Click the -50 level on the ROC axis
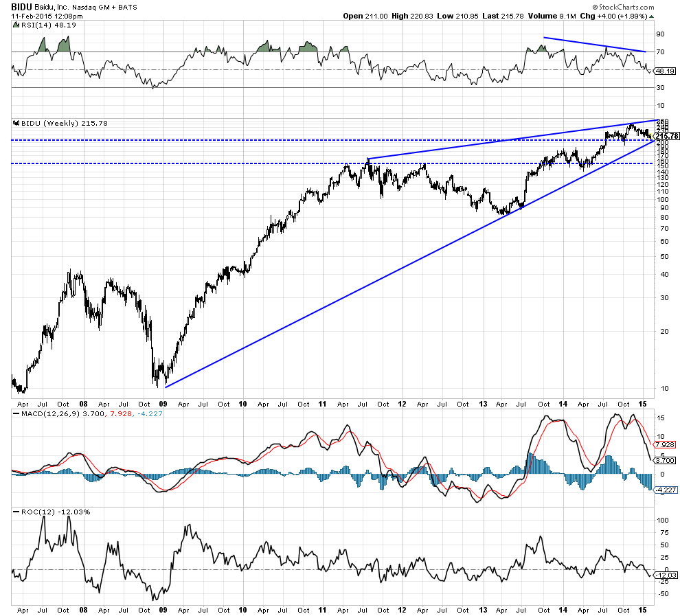Image resolution: width=680 pixels, height=616 pixels. point(663,594)
